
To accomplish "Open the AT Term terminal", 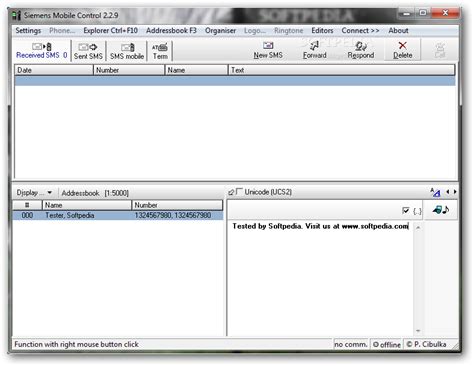I will [160, 51].
